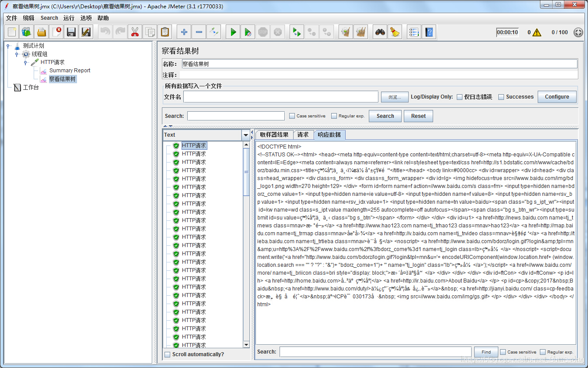
Task: Collapse all nodes with the minus icon
Action: pos(199,32)
